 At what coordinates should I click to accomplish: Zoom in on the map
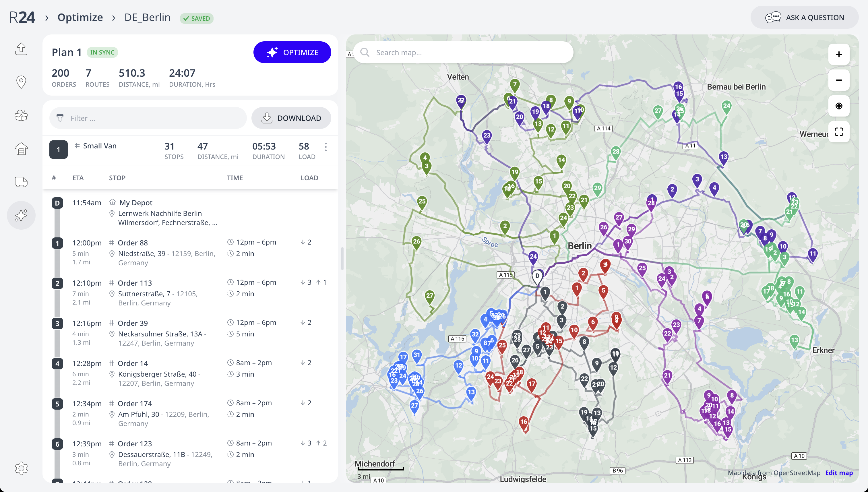coord(839,55)
